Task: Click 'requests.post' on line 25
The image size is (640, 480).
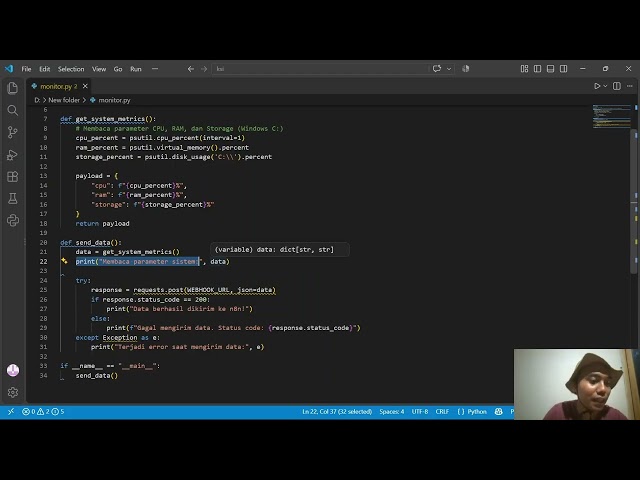Action: point(158,290)
